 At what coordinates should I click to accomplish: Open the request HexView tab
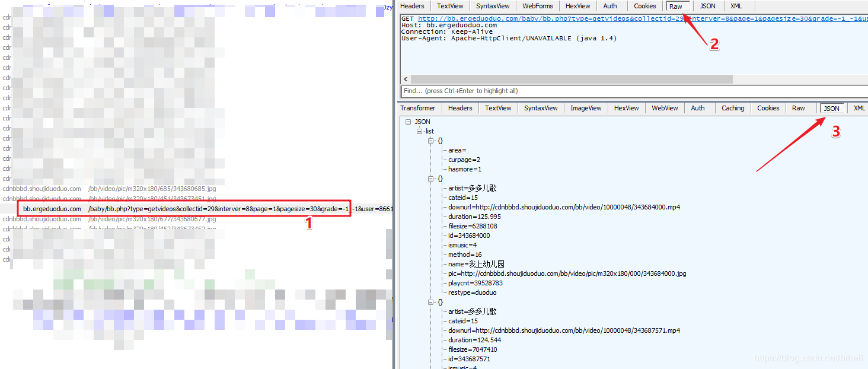(577, 6)
